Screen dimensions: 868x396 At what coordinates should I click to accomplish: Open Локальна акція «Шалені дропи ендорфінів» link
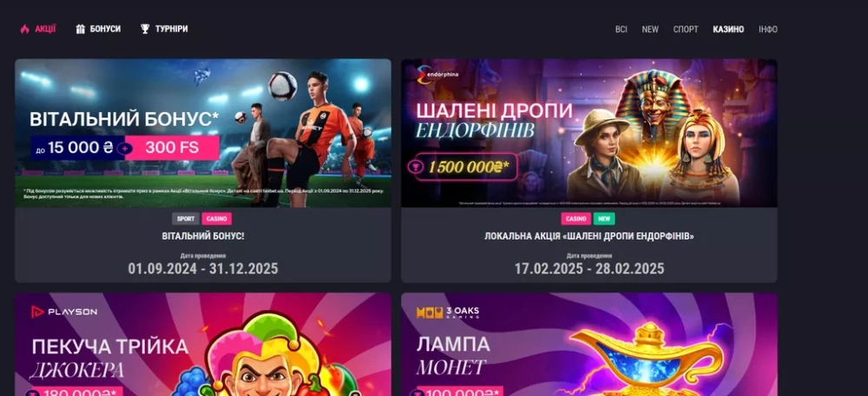589,236
